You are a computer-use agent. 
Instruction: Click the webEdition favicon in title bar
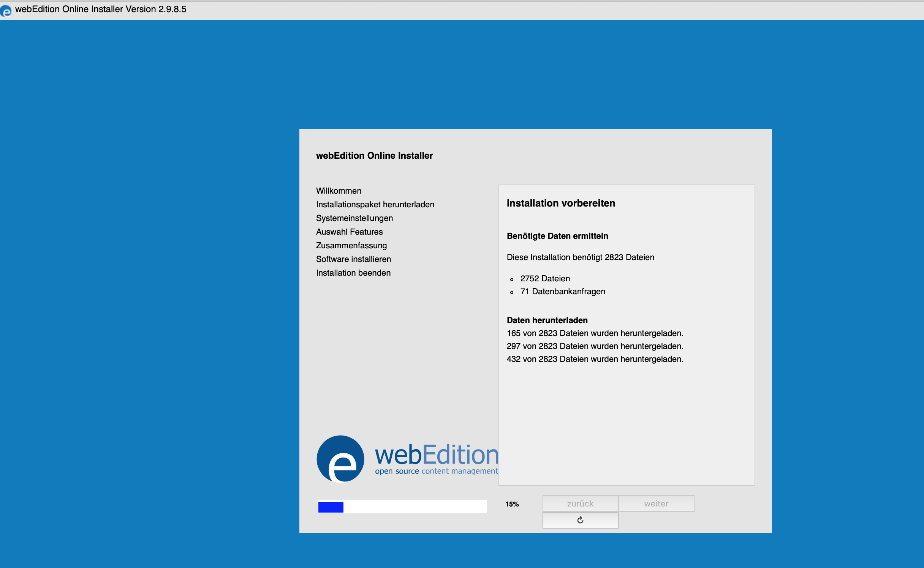click(x=6, y=11)
